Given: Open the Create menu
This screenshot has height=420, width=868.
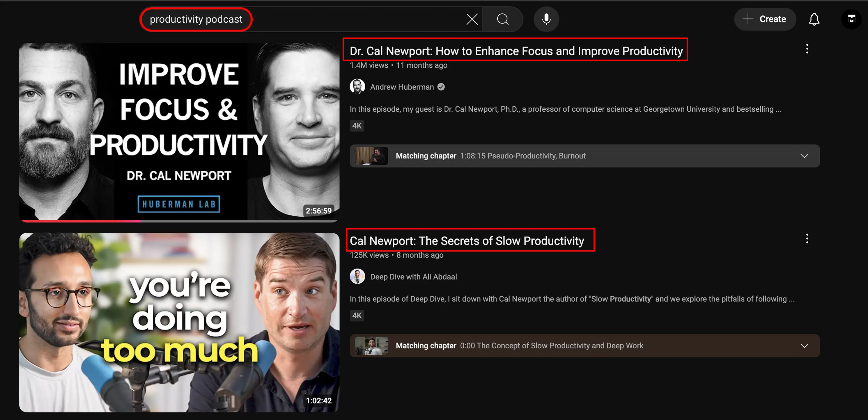Looking at the screenshot, I should tap(765, 19).
